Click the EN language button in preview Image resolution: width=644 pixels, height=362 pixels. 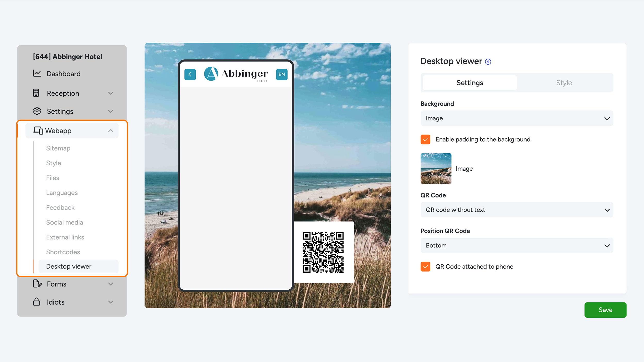[282, 74]
